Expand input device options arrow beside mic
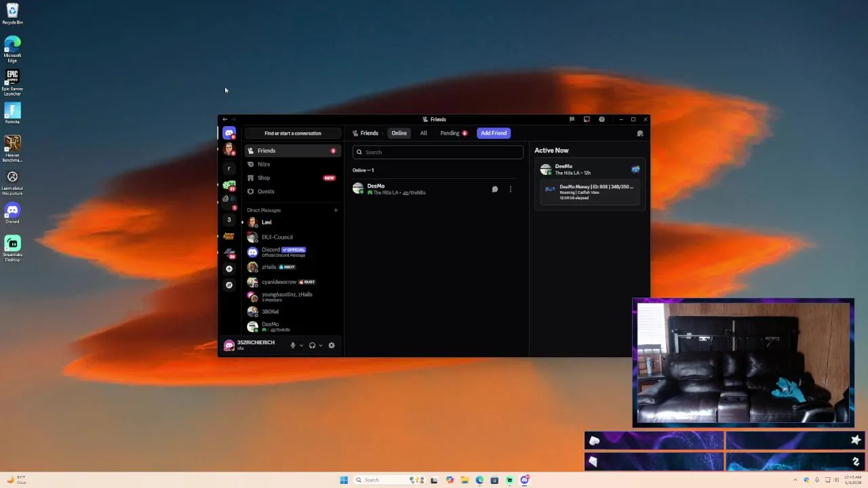Screen dimensions: 868x488 click(x=301, y=346)
